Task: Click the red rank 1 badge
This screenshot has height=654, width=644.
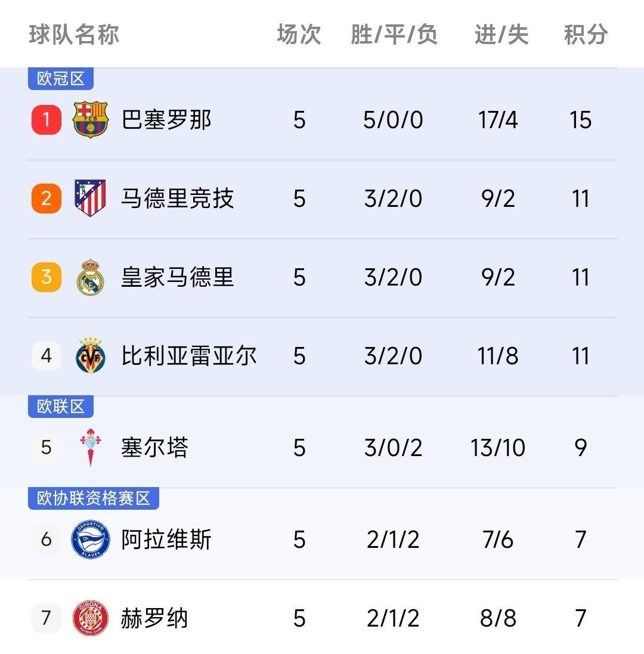Action: click(x=47, y=120)
